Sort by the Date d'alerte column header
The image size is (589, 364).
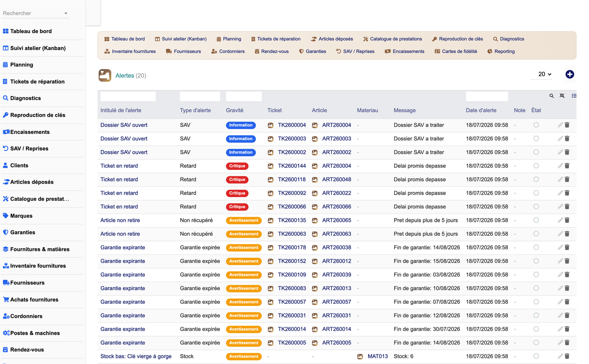(481, 110)
